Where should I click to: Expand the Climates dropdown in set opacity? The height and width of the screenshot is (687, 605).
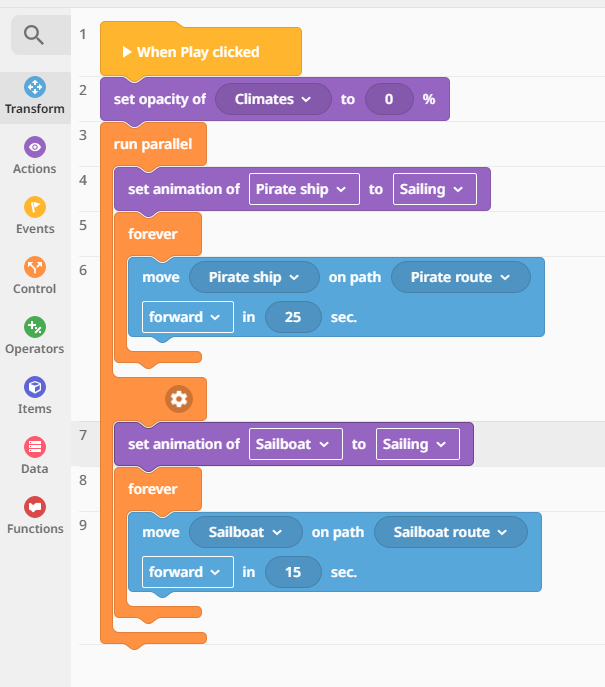(x=273, y=99)
